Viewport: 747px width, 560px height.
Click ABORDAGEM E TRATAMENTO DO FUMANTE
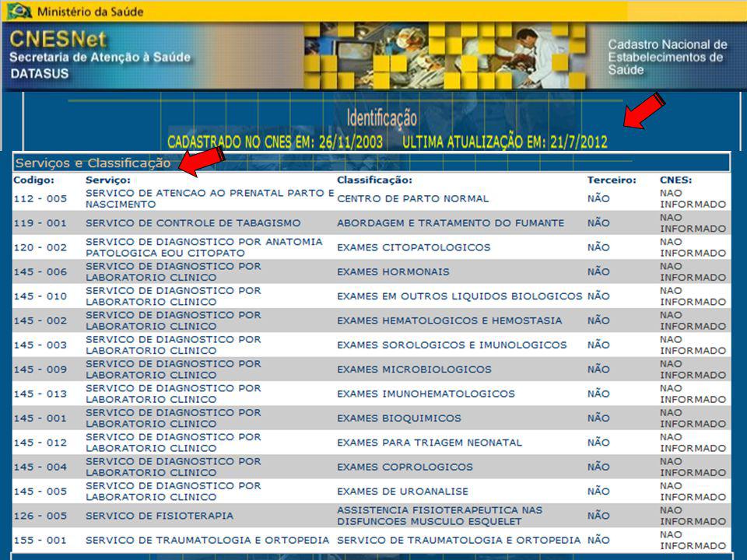(451, 223)
